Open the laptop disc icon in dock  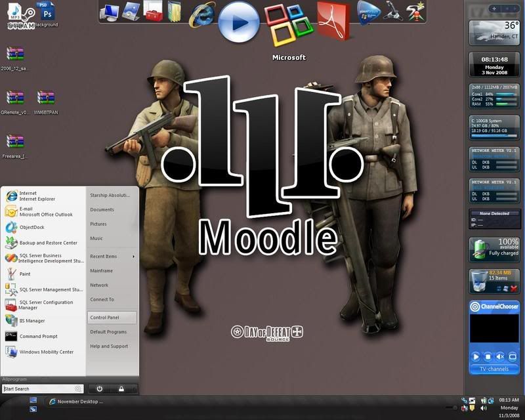coord(131,12)
